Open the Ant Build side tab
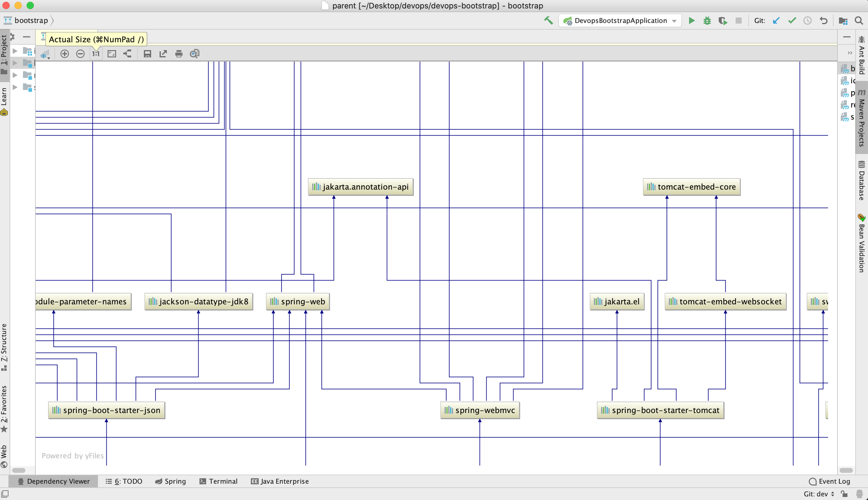Image resolution: width=868 pixels, height=500 pixels. tap(861, 55)
